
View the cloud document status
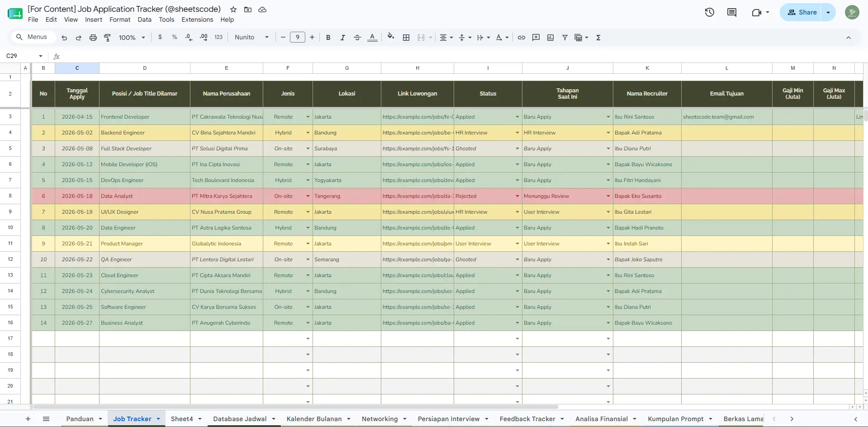(x=262, y=10)
